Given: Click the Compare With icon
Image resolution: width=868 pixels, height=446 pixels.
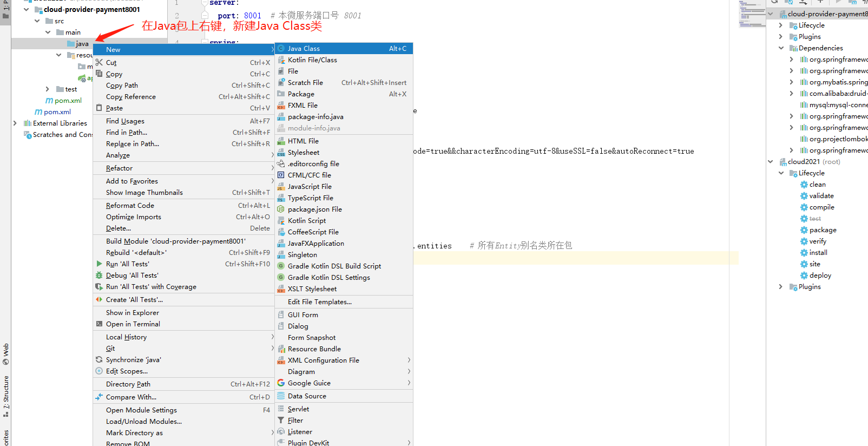Looking at the screenshot, I should click(x=99, y=397).
